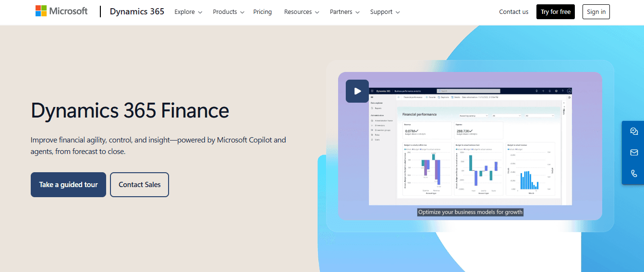This screenshot has width=644, height=272.
Task: Click the email envelope sidebar icon
Action: point(634,153)
